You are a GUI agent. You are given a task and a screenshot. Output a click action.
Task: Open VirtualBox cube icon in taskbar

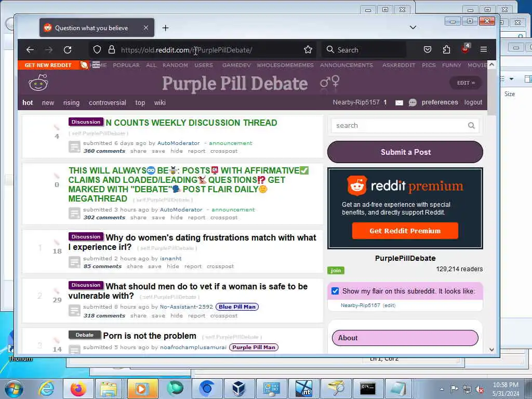click(239, 389)
